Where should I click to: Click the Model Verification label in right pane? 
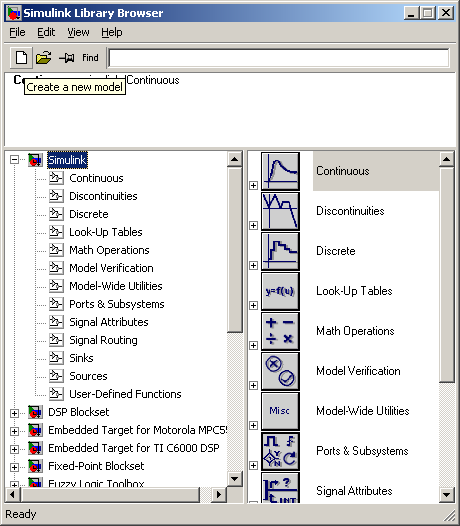click(358, 371)
